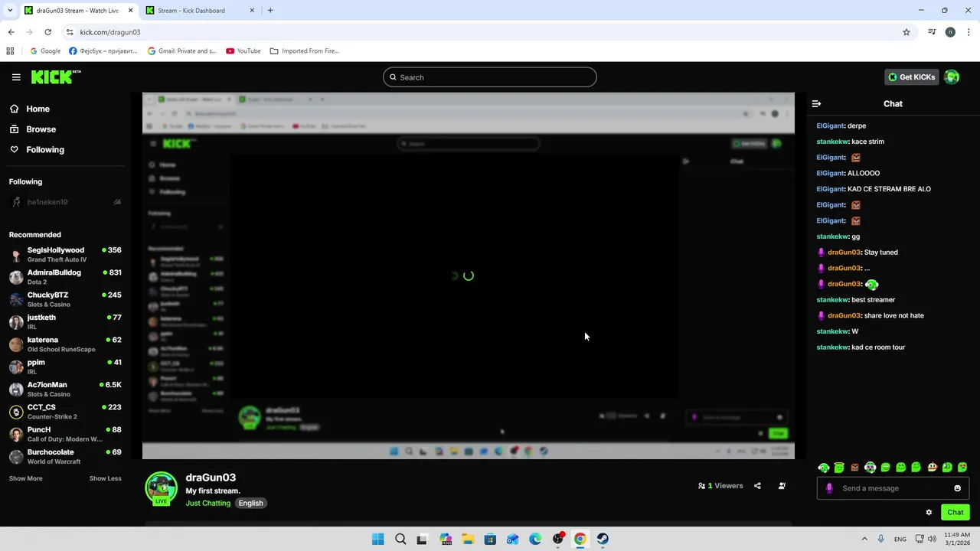The image size is (980, 551).
Task: Reload the kick.com page
Action: [x=47, y=32]
